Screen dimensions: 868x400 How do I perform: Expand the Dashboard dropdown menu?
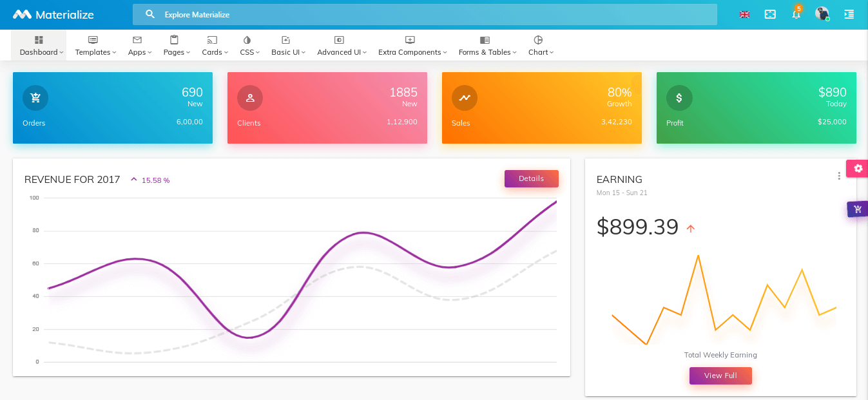61,53
